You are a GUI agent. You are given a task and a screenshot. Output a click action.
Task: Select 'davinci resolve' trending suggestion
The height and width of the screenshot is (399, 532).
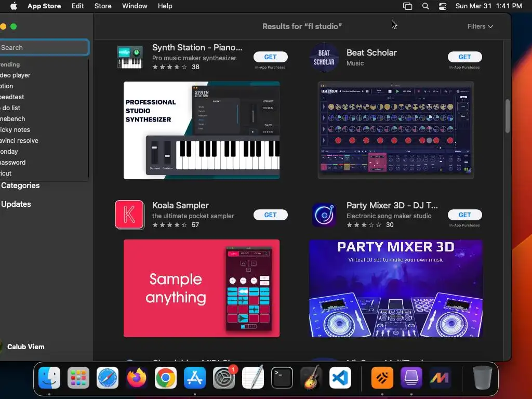[x=19, y=141]
